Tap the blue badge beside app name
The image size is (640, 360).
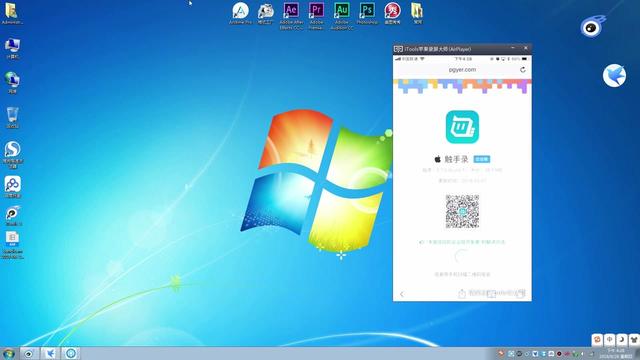(482, 159)
